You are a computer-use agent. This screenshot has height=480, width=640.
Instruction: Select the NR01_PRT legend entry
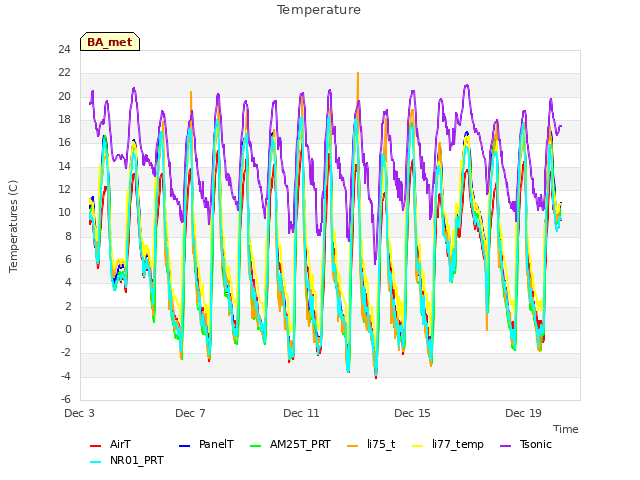pos(127,460)
